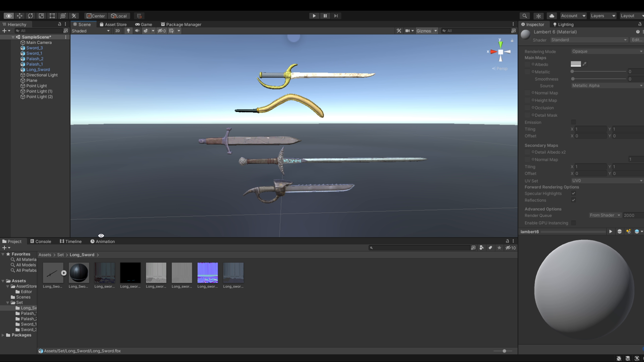Toggle grid snapping icon in toolbar
Viewport: 644px width, 362px height.
pyautogui.click(x=139, y=16)
